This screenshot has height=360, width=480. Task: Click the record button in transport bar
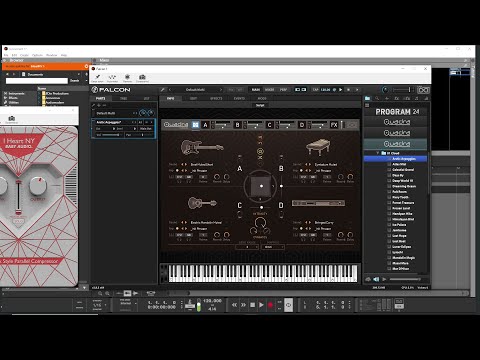click(270, 305)
